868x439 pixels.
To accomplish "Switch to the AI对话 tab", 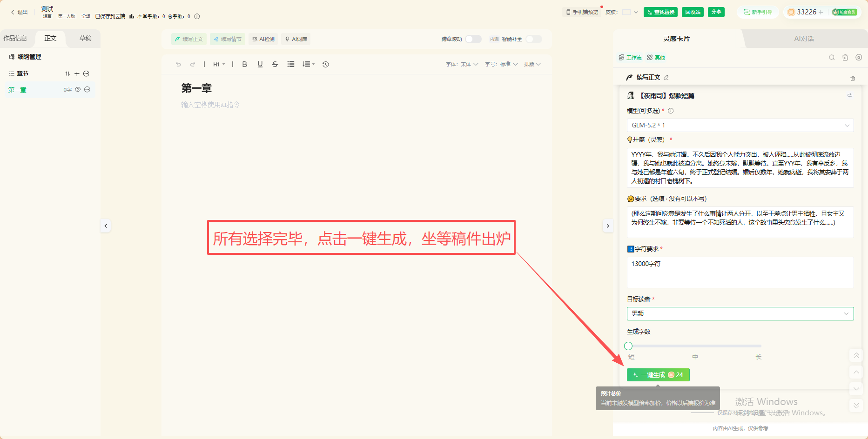I will click(x=804, y=39).
